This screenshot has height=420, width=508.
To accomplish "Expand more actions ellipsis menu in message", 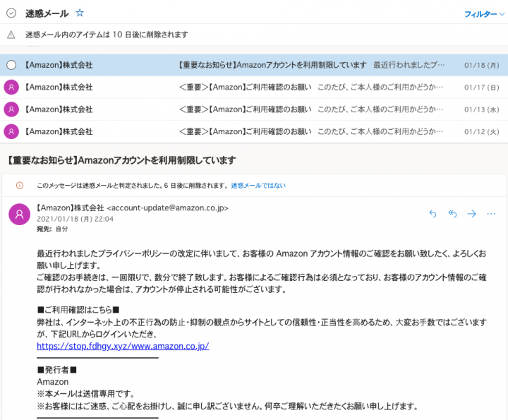I will click(x=491, y=214).
